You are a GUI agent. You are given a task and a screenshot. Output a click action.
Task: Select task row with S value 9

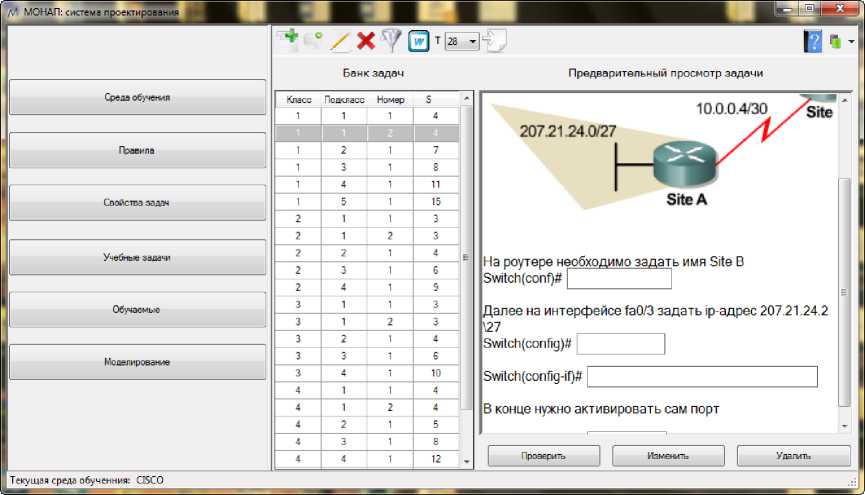[x=367, y=287]
